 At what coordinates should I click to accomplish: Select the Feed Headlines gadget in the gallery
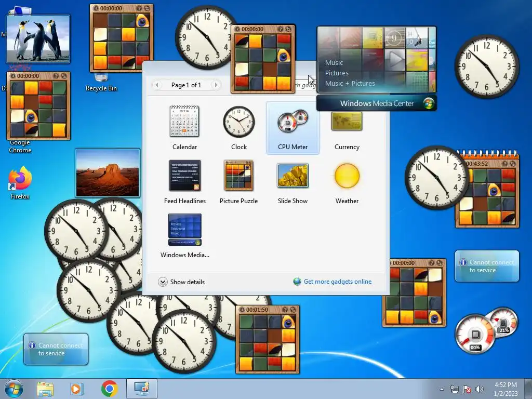[184, 182]
